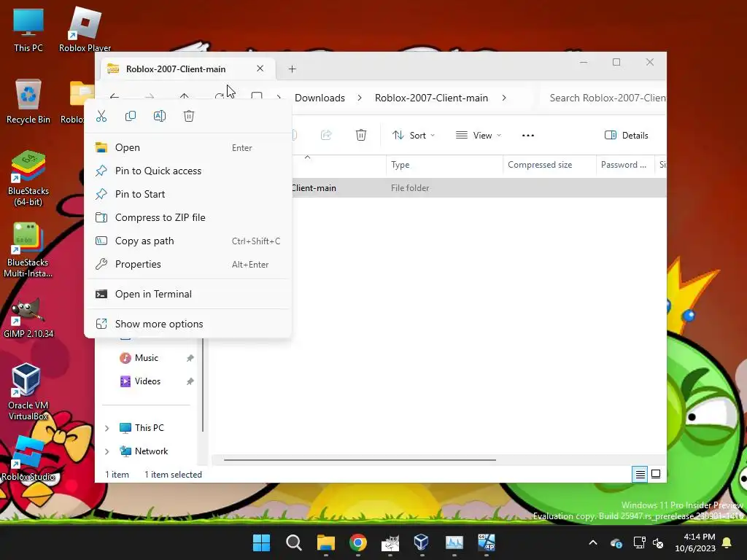Open the Windows Start menu

click(x=262, y=542)
